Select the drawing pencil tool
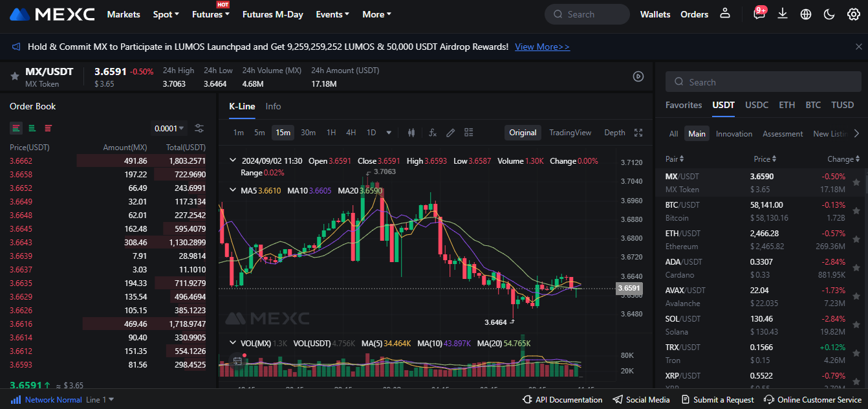Image resolution: width=868 pixels, height=409 pixels. (451, 133)
